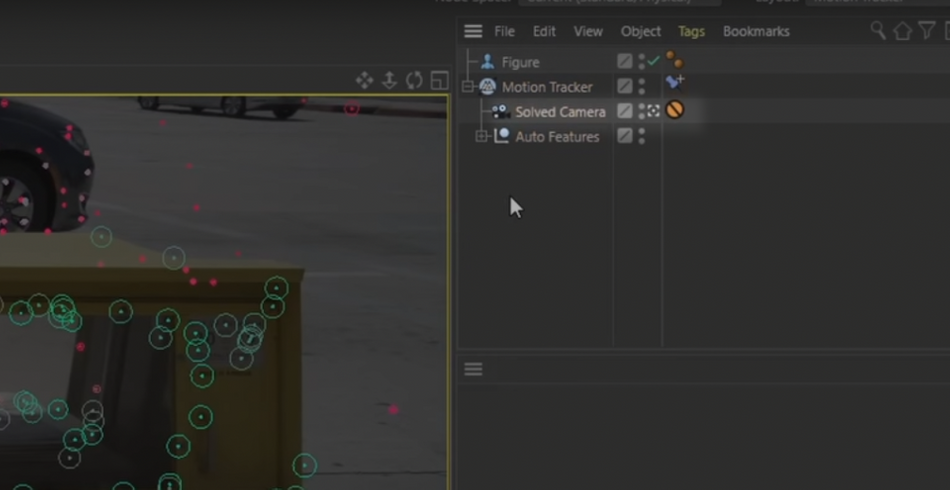
Task: Click the home path icon in Object Manager
Action: [902, 31]
